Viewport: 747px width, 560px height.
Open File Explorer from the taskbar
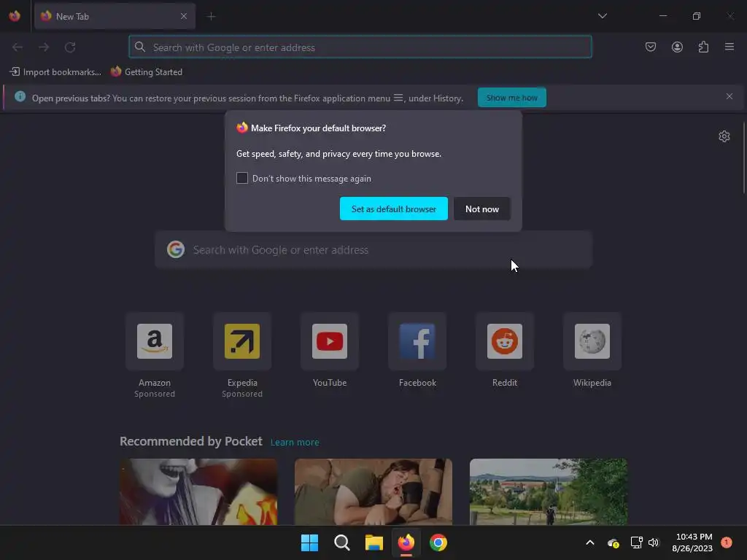click(374, 542)
